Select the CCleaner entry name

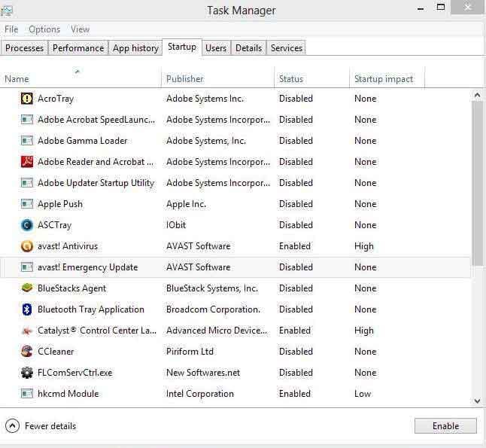[x=56, y=351]
